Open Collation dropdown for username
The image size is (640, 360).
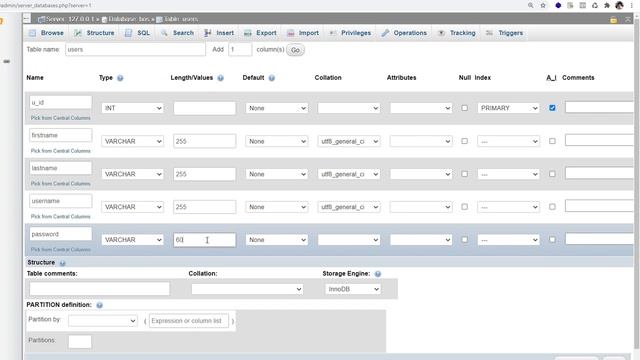tap(349, 207)
